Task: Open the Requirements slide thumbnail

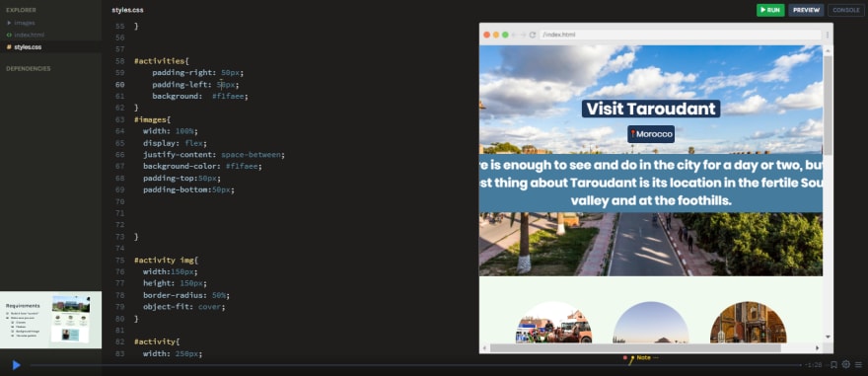Action: coord(51,320)
